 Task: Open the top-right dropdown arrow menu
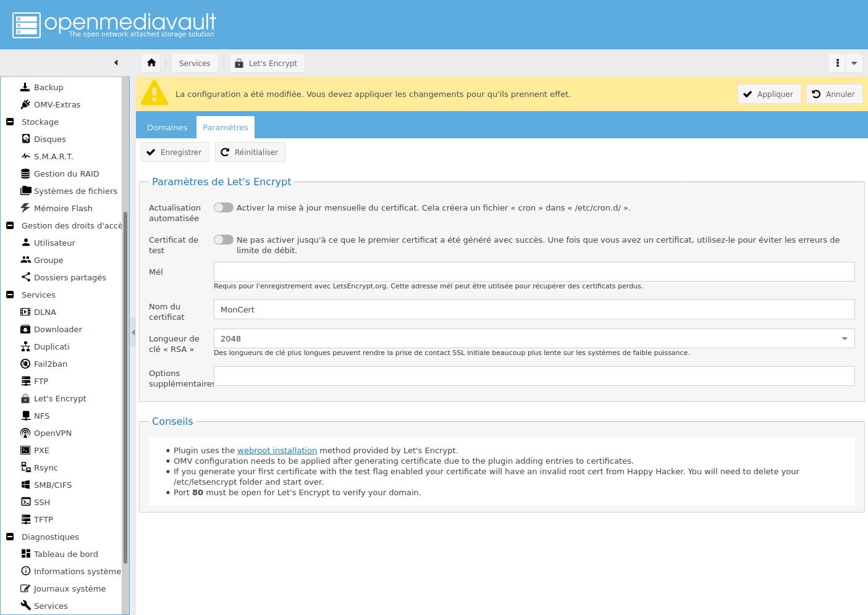point(854,63)
